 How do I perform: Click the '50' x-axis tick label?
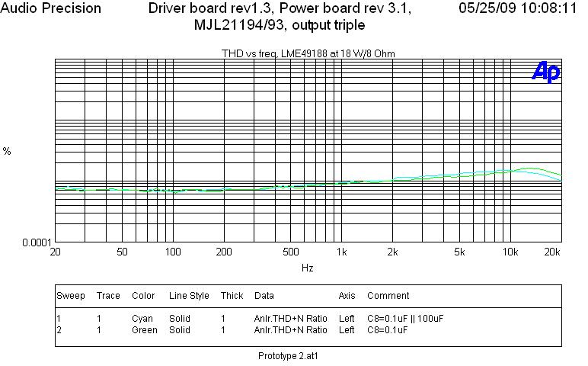coord(123,252)
